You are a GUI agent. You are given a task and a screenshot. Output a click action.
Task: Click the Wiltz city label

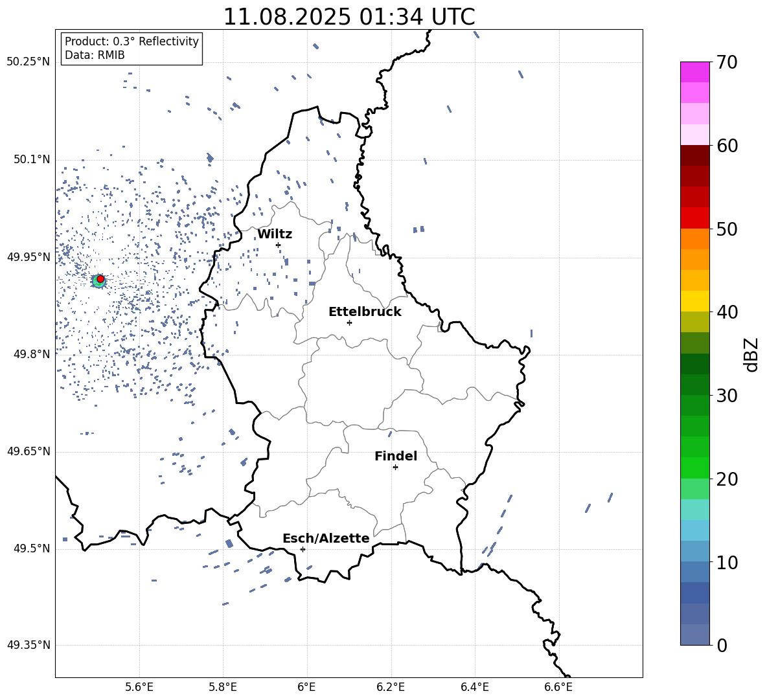[275, 234]
